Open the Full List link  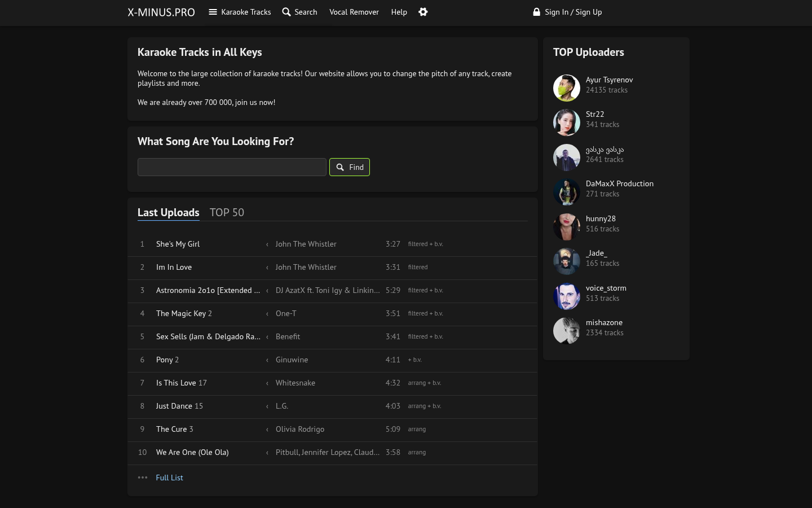(x=170, y=478)
